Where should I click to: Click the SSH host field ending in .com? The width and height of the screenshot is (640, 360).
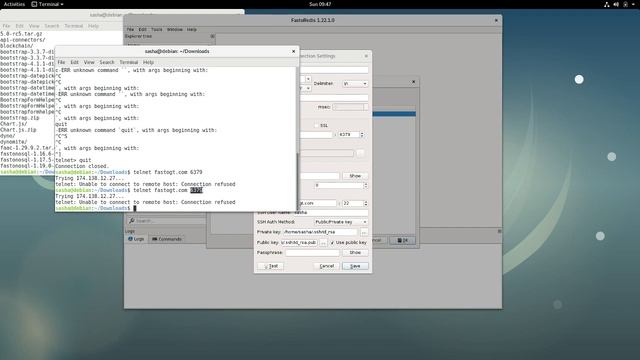pyautogui.click(x=318, y=203)
